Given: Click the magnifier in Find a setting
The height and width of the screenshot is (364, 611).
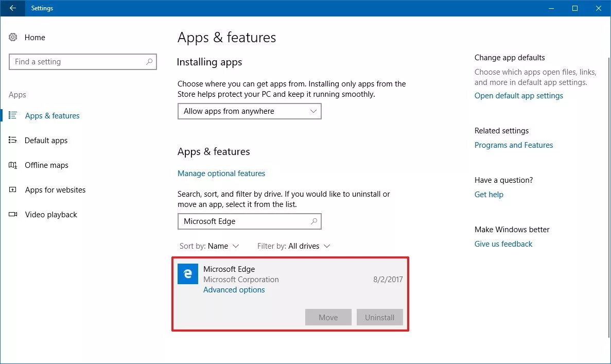Looking at the screenshot, I should 149,62.
